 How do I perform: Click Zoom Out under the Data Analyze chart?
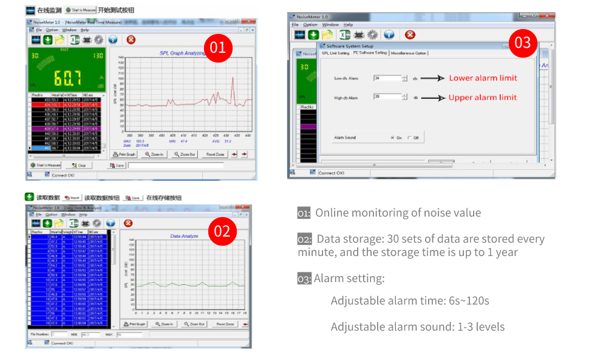(194, 324)
